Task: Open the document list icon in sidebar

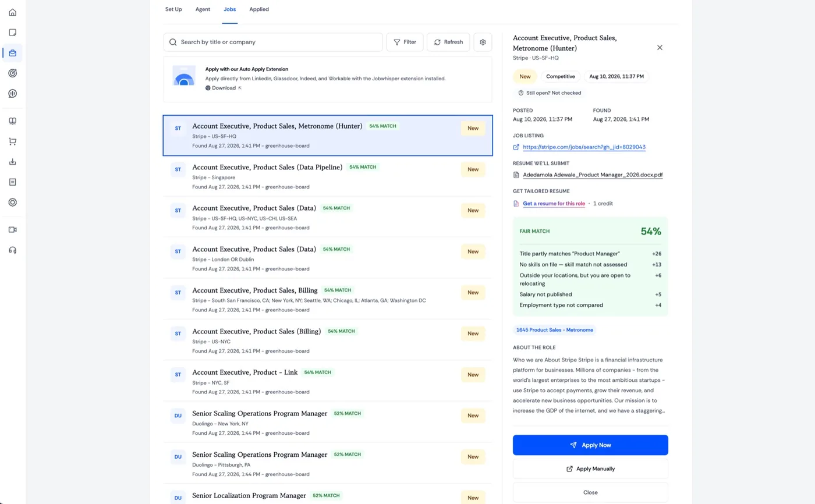Action: [13, 182]
